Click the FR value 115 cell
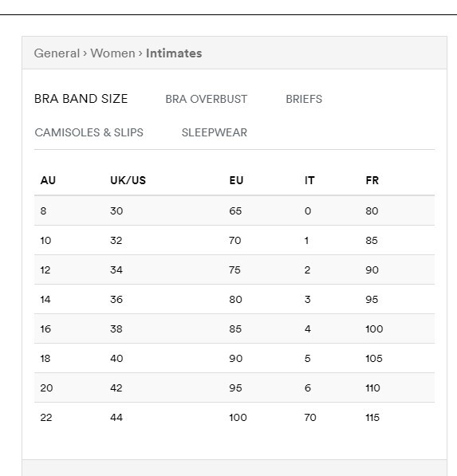 tap(372, 417)
